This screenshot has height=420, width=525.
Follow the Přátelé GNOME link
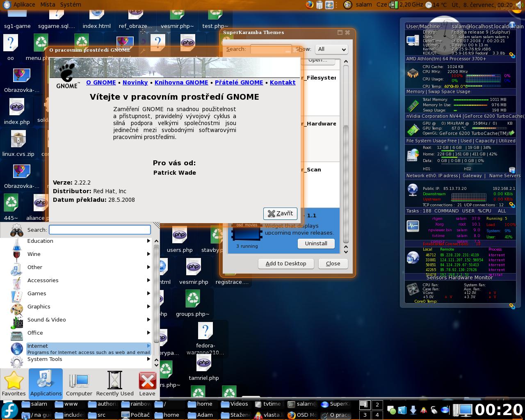(x=239, y=82)
